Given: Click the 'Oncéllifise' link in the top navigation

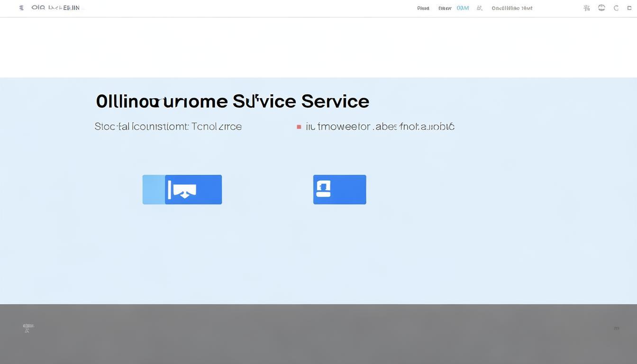Looking at the screenshot, I should click(512, 8).
